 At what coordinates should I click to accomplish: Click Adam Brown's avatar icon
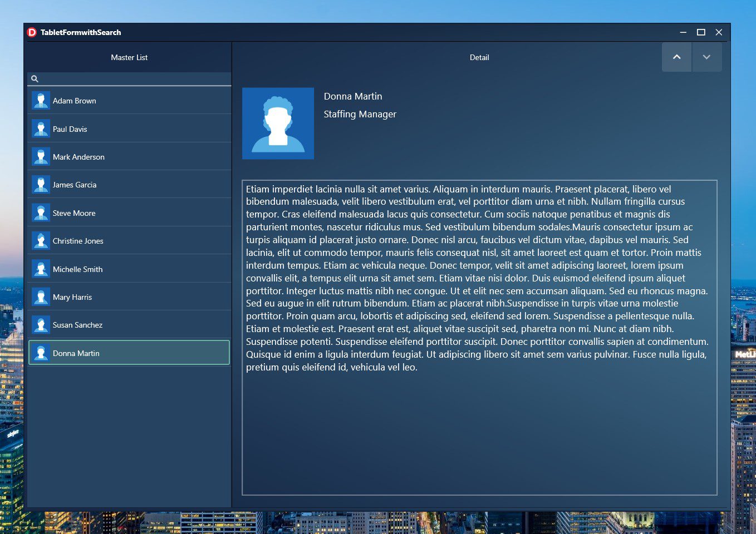tap(41, 100)
